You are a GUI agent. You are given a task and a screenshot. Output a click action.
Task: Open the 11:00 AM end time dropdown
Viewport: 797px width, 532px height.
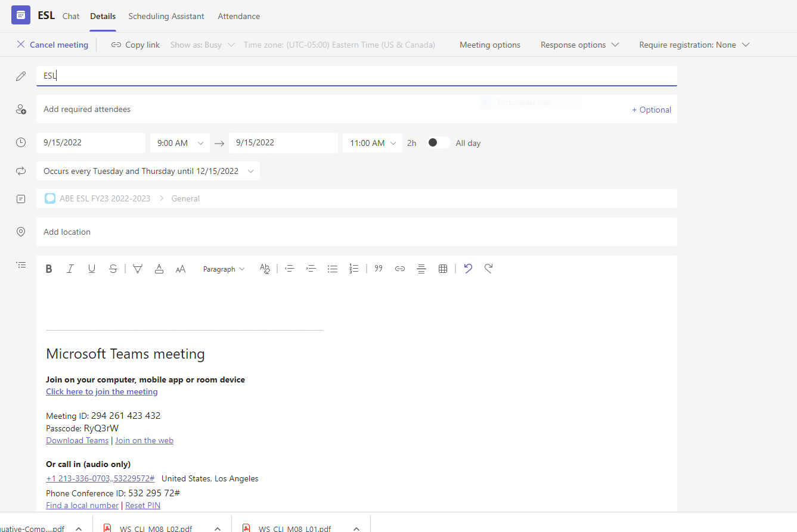(x=373, y=143)
